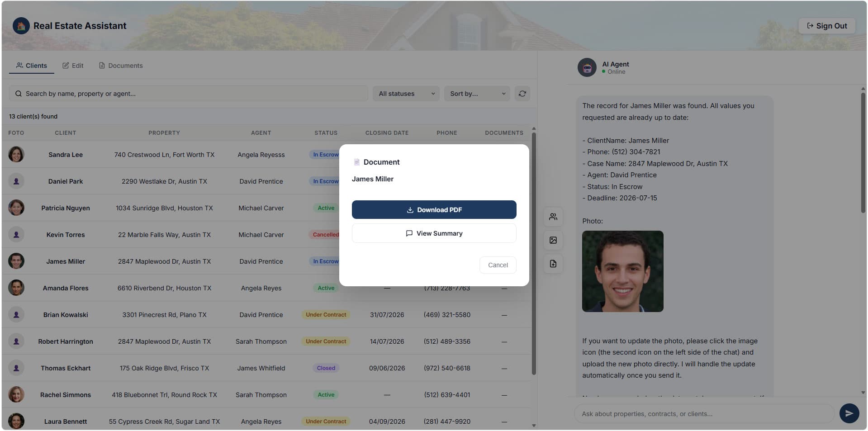868x431 pixels.
Task: Select client name Patricia Nguyen
Action: click(x=66, y=208)
